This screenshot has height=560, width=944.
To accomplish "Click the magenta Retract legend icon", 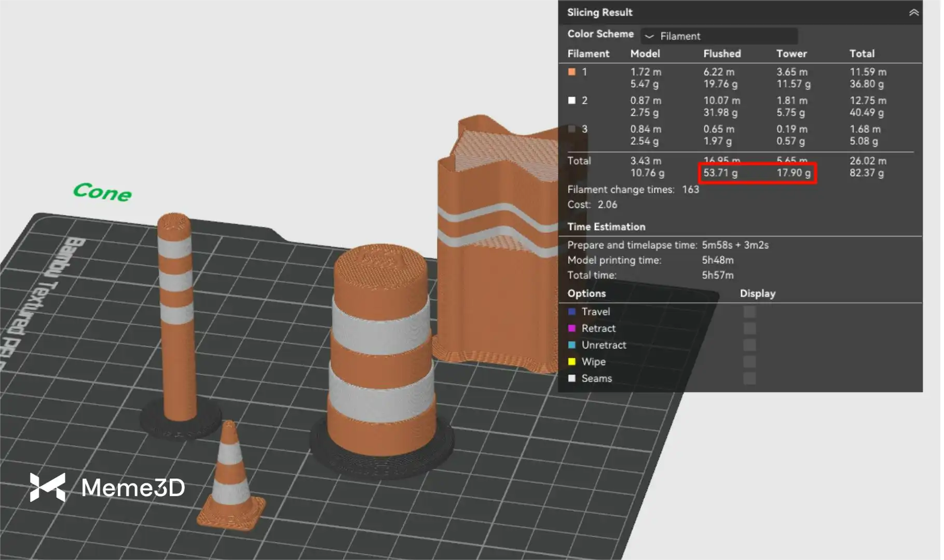I will (571, 328).
